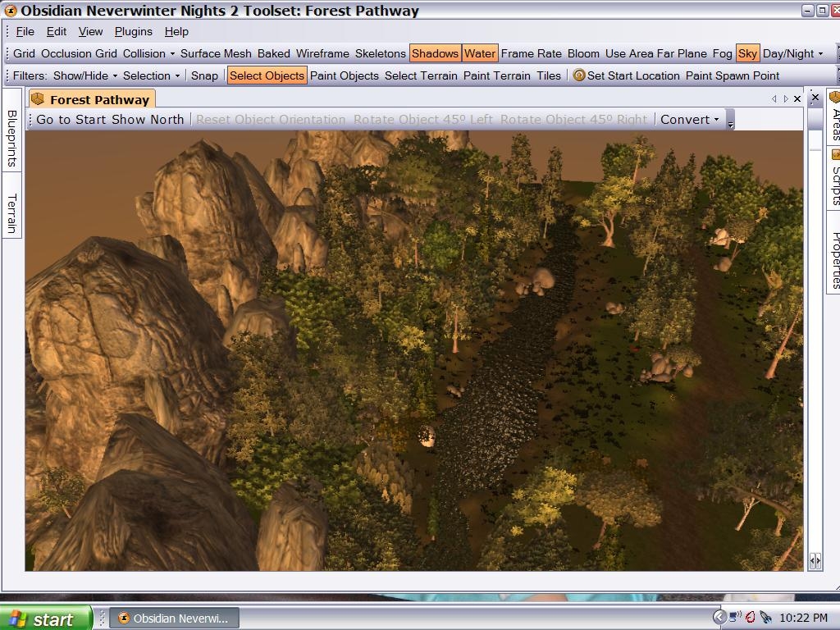Open the Convert dropdown menu
The image size is (840, 630).
(x=689, y=119)
